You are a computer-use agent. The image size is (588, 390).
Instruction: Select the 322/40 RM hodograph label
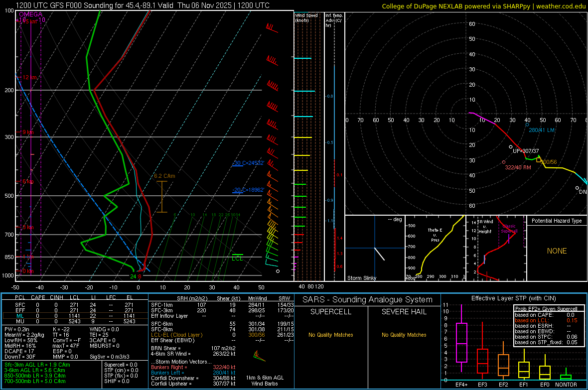pyautogui.click(x=518, y=167)
